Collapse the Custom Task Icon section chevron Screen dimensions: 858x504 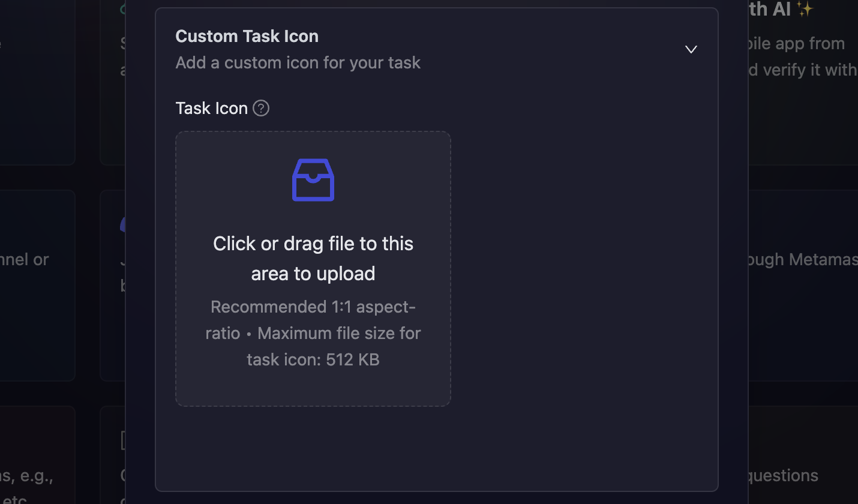(691, 49)
